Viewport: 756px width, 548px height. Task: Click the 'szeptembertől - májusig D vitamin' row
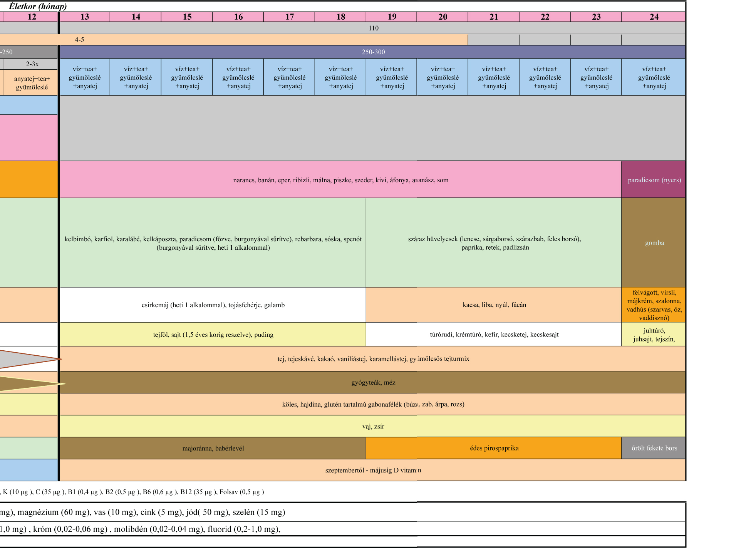pos(373,470)
